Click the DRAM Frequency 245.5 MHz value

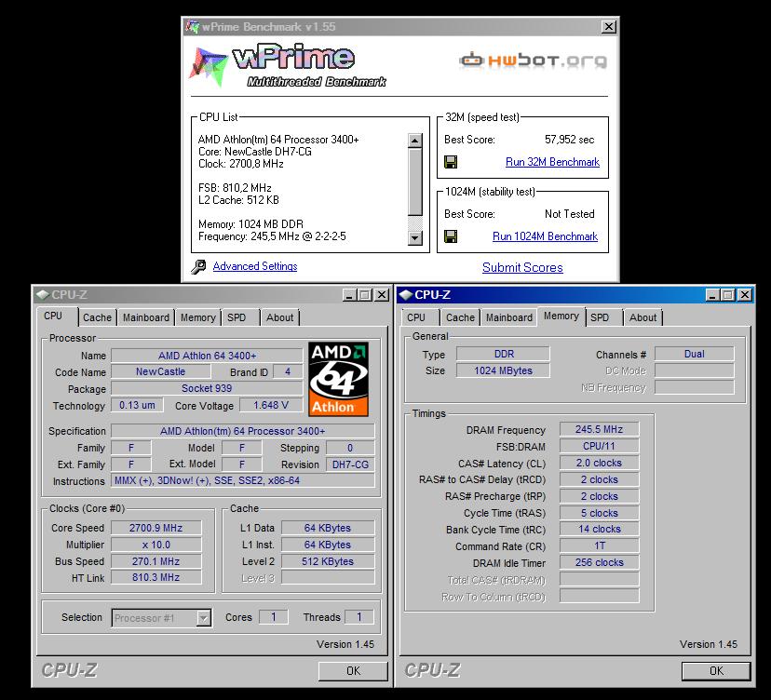(600, 429)
